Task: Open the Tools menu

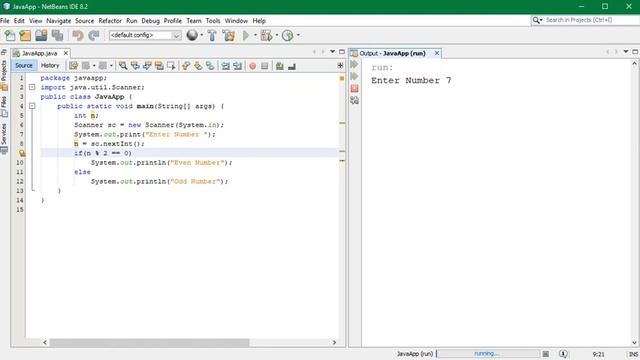Action: 213,21
